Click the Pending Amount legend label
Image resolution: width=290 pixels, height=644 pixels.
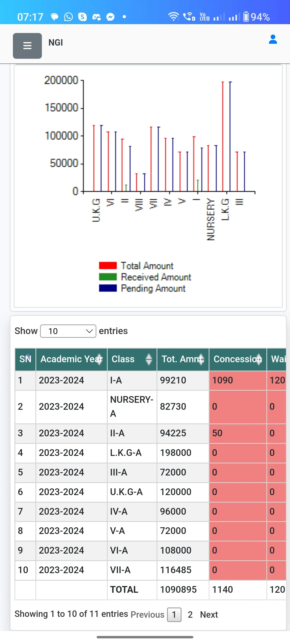click(153, 288)
